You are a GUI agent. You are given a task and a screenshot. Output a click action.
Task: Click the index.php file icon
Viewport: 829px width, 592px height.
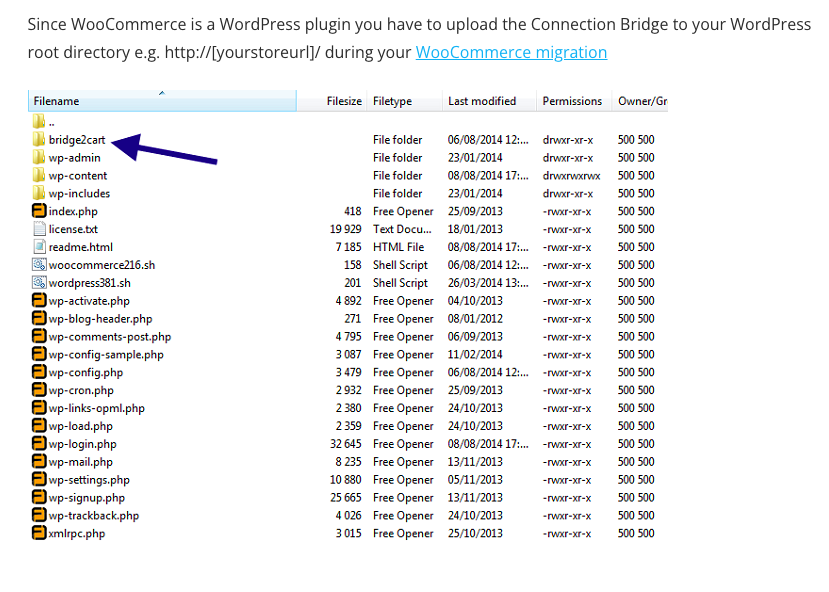click(x=39, y=211)
